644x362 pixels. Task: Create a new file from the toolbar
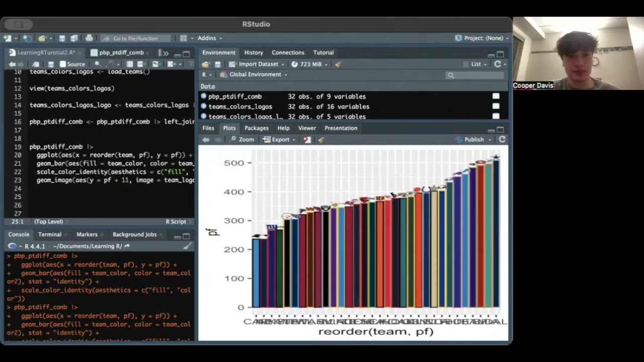pos(7,38)
